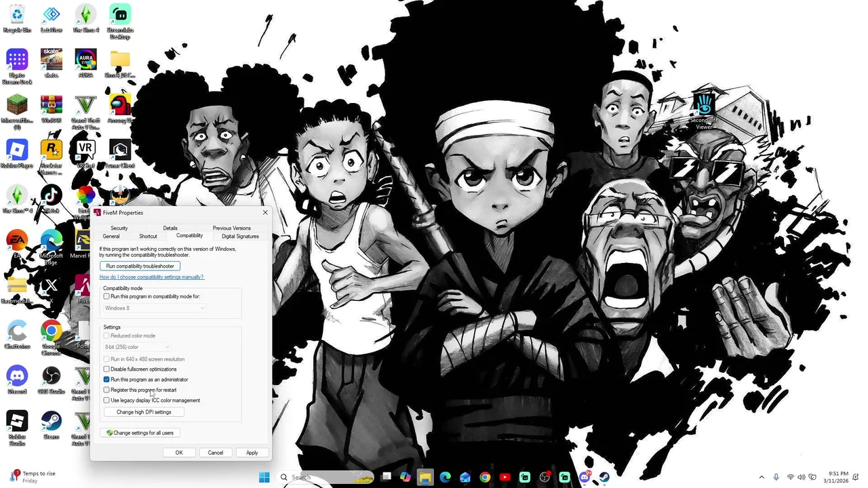Enable 'Run this program in compatibility mode for'
Viewport: 868px width, 488px height.
106,296
